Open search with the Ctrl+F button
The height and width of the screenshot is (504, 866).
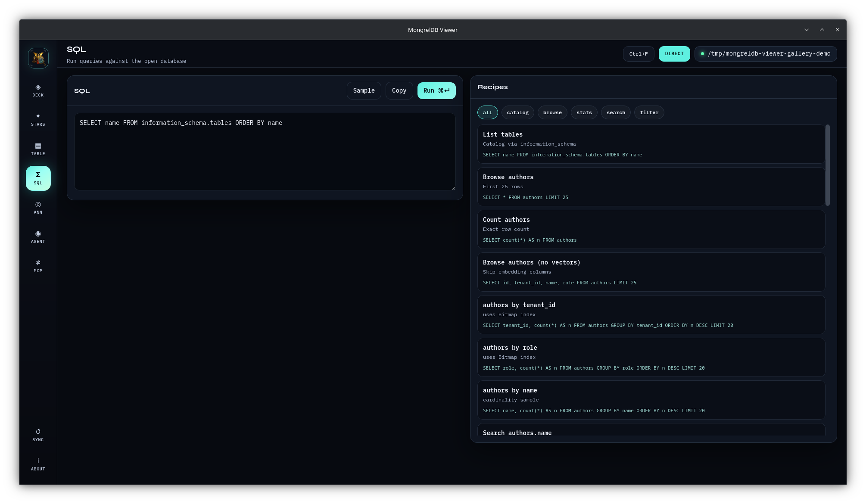[x=639, y=54]
